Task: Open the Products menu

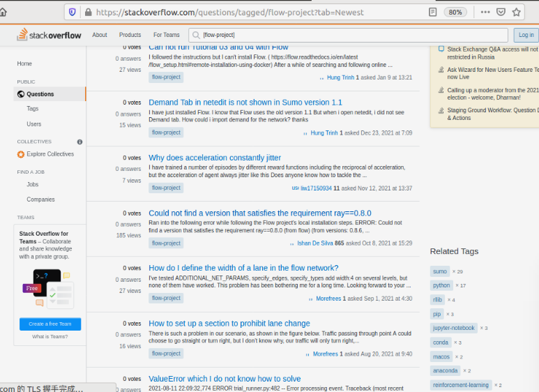Action: click(x=130, y=35)
